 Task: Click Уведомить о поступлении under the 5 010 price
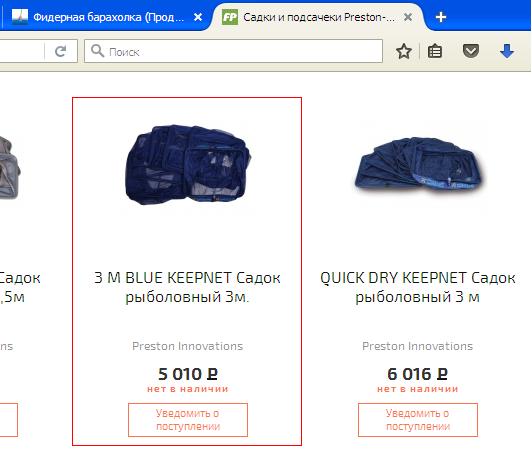pos(188,420)
